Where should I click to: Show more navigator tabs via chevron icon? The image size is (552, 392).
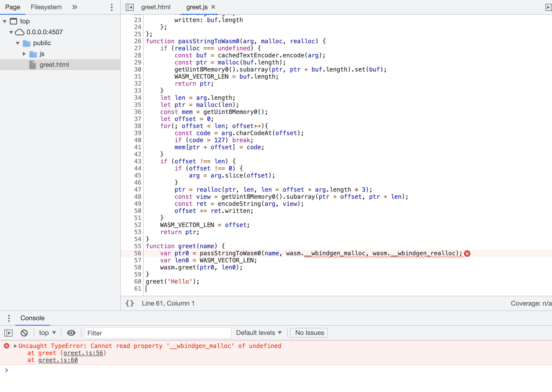pos(74,7)
